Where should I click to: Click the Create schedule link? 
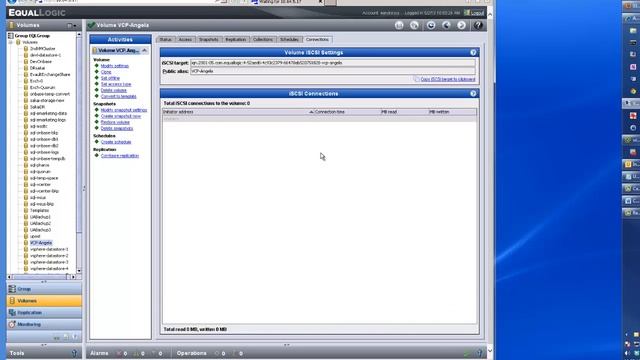tap(116, 142)
